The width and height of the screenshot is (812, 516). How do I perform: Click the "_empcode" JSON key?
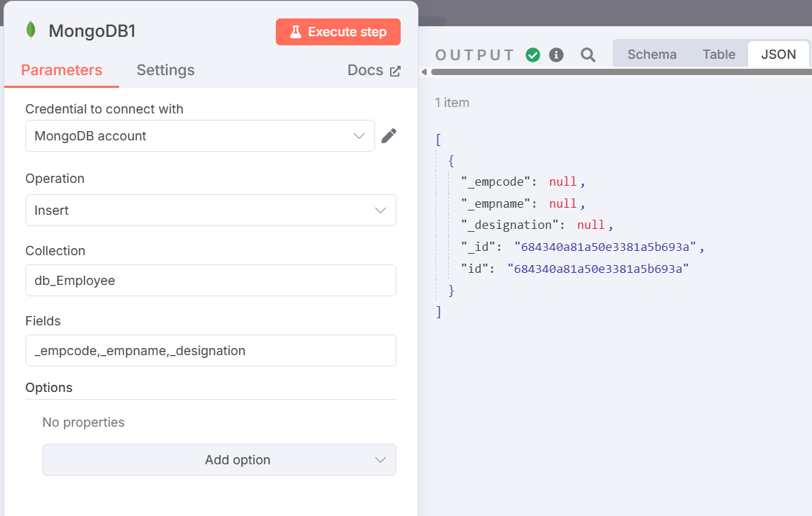[496, 181]
